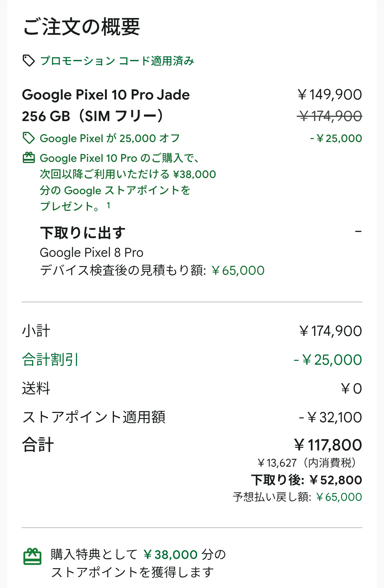Viewport: 384px width, 588px height.
Task: Tap the struck-through ¥174,900 original price
Action: coord(330,116)
